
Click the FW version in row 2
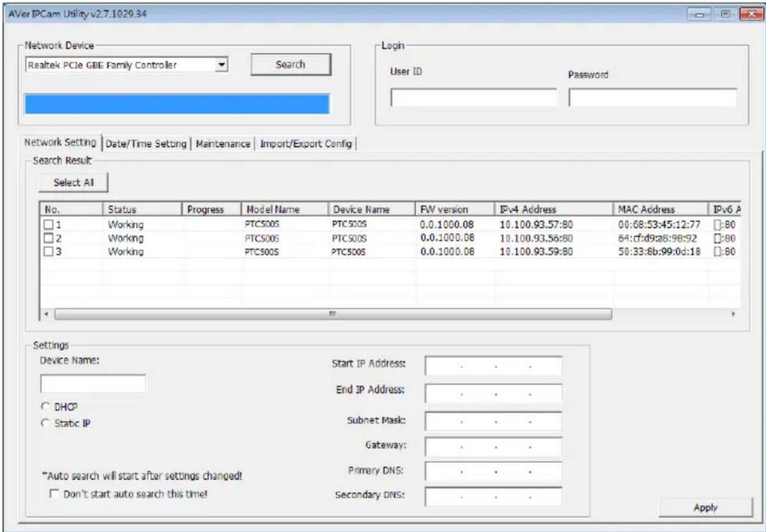(x=446, y=237)
